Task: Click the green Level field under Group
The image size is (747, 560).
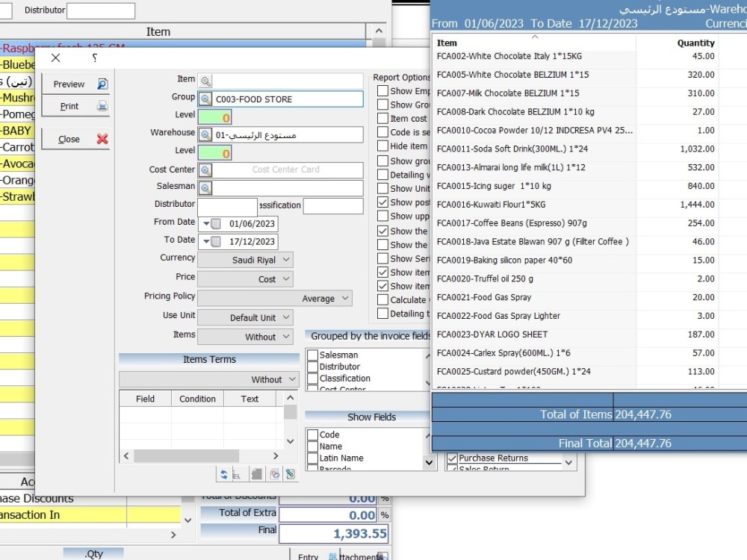Action: click(215, 117)
